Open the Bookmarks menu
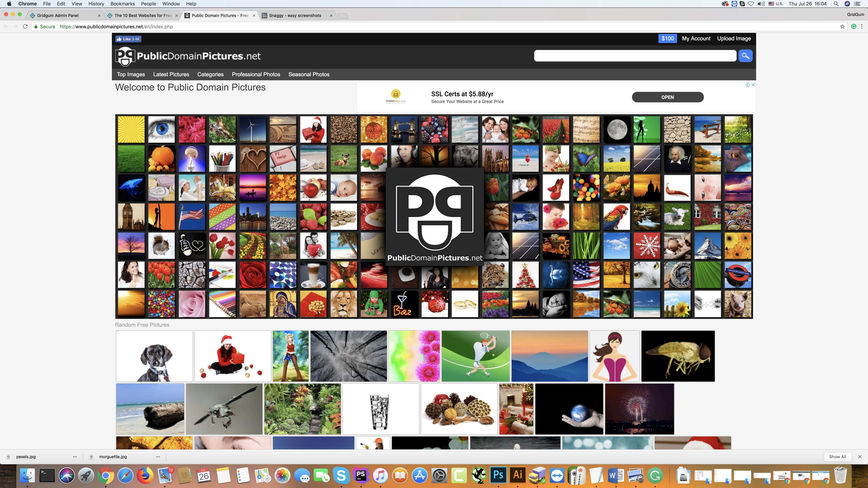This screenshot has width=868, height=488. 123,4
